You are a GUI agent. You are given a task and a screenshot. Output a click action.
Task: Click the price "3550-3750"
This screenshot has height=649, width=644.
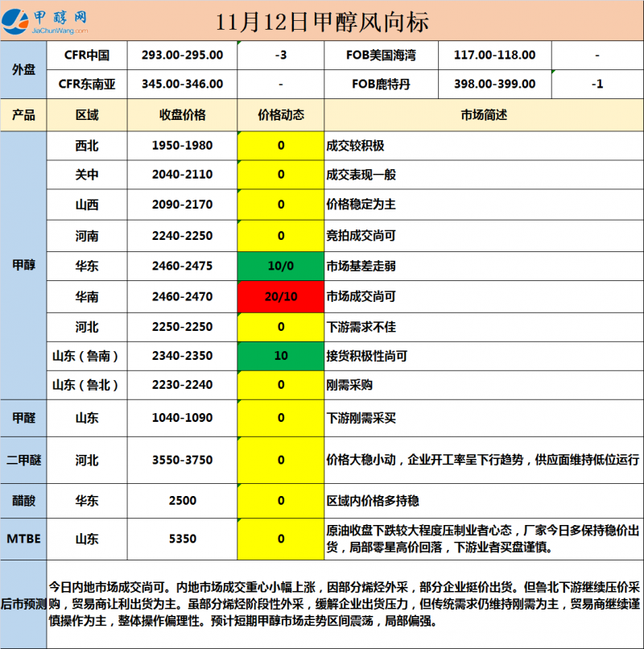coord(182,461)
